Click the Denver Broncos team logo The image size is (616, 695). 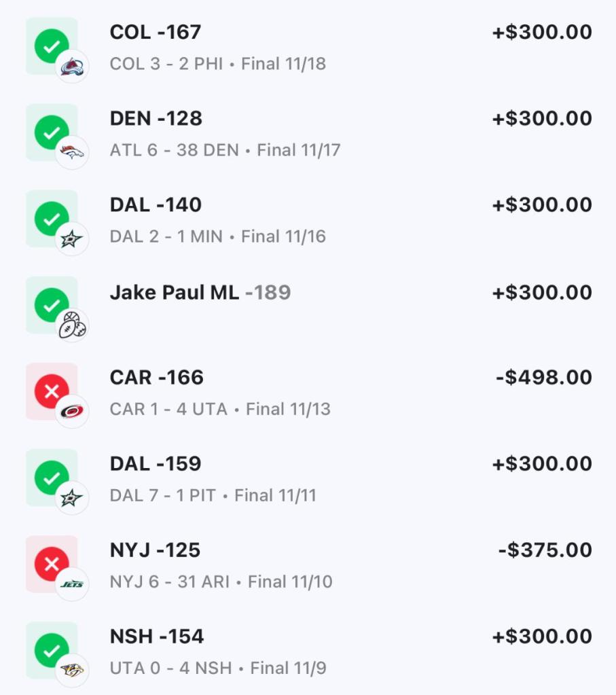pos(71,153)
